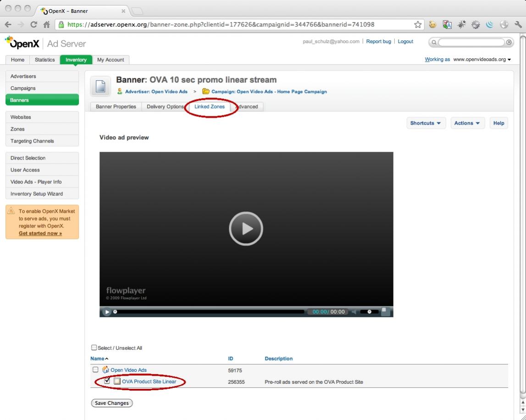
Task: Switch to the Delivery Options tab
Action: click(165, 107)
